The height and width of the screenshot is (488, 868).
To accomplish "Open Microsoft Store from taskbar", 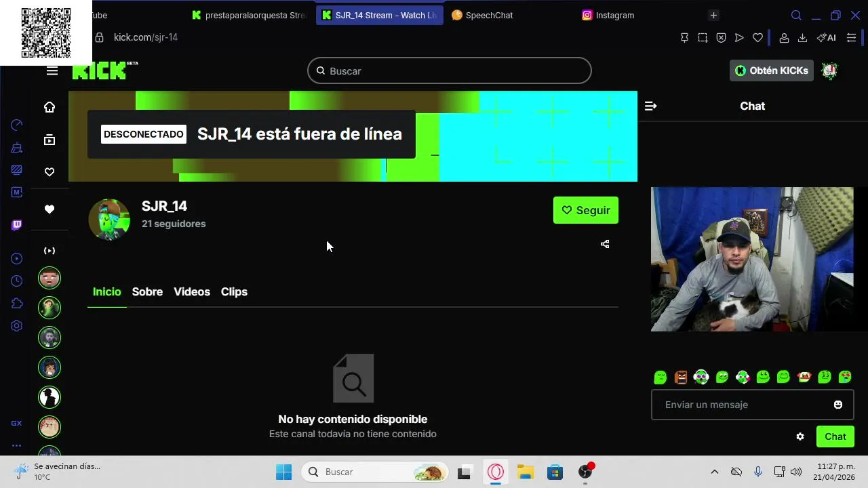I will [555, 472].
